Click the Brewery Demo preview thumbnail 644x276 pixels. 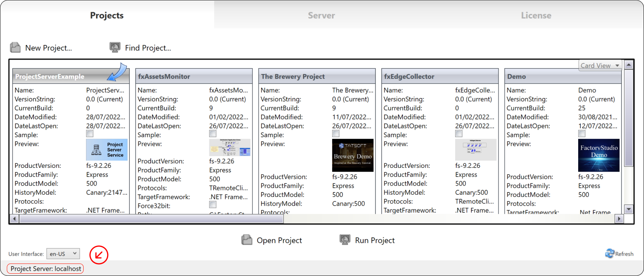point(353,155)
